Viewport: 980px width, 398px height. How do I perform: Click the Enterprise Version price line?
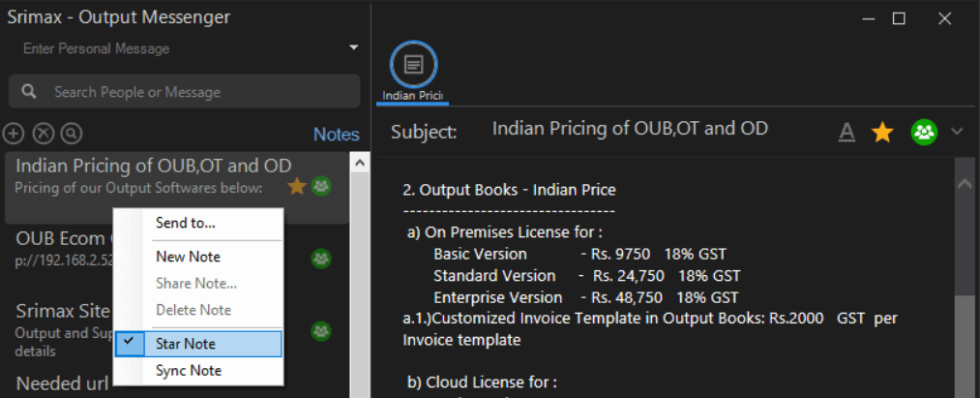tap(586, 297)
